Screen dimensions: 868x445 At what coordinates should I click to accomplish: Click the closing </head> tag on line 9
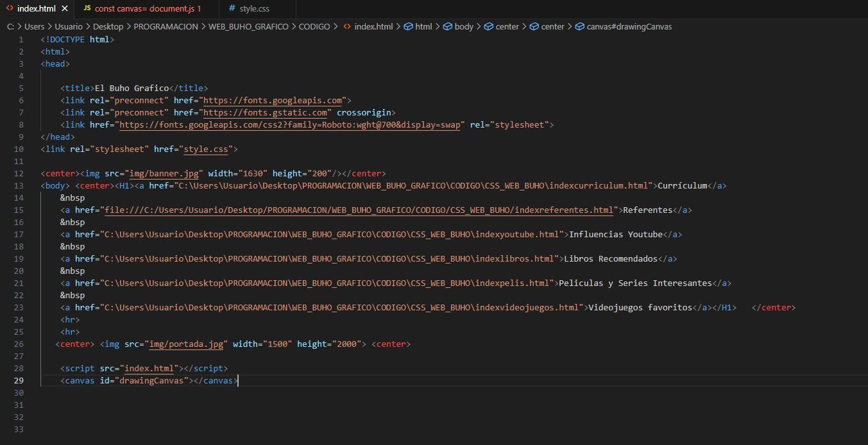[x=58, y=137]
